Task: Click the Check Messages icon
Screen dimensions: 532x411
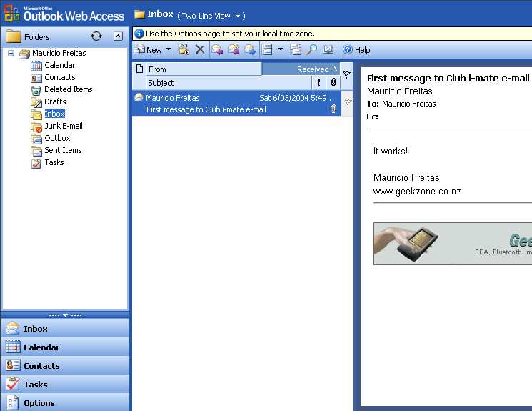Action: 296,49
